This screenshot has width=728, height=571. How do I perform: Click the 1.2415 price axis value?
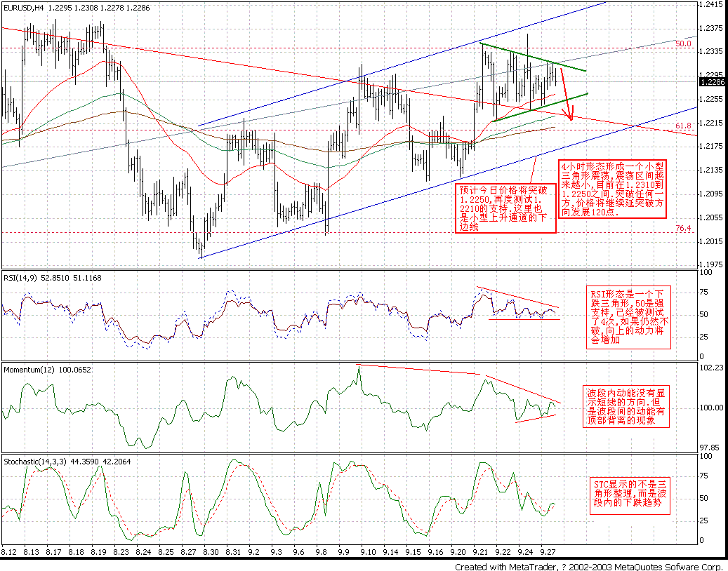[x=712, y=5]
